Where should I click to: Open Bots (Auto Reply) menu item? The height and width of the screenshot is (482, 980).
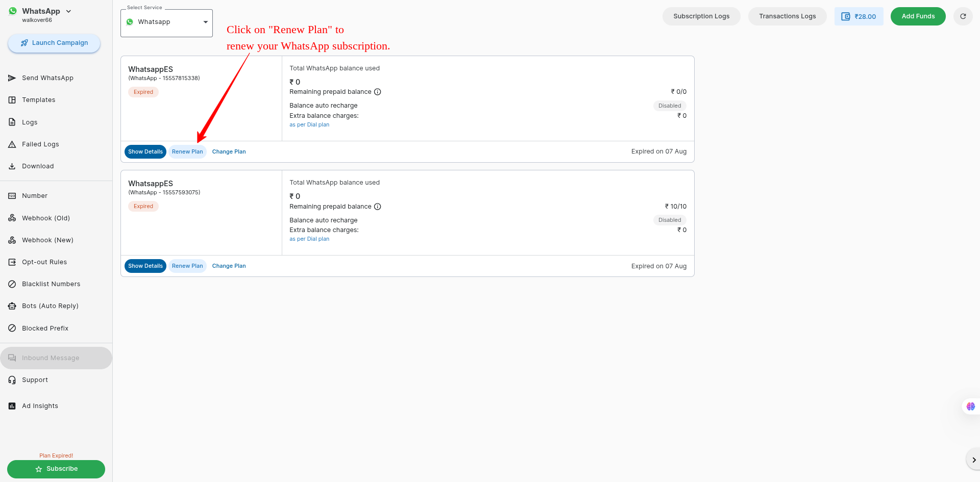(x=56, y=306)
